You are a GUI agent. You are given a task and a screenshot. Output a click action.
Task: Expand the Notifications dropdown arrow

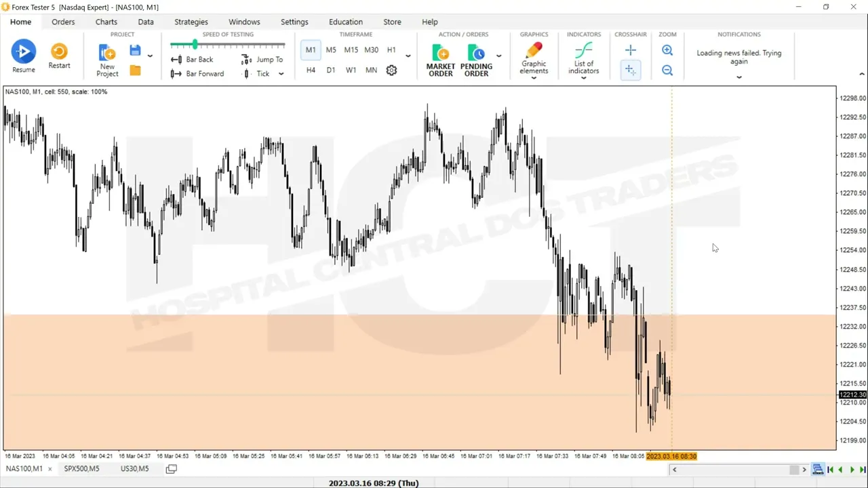click(x=739, y=77)
